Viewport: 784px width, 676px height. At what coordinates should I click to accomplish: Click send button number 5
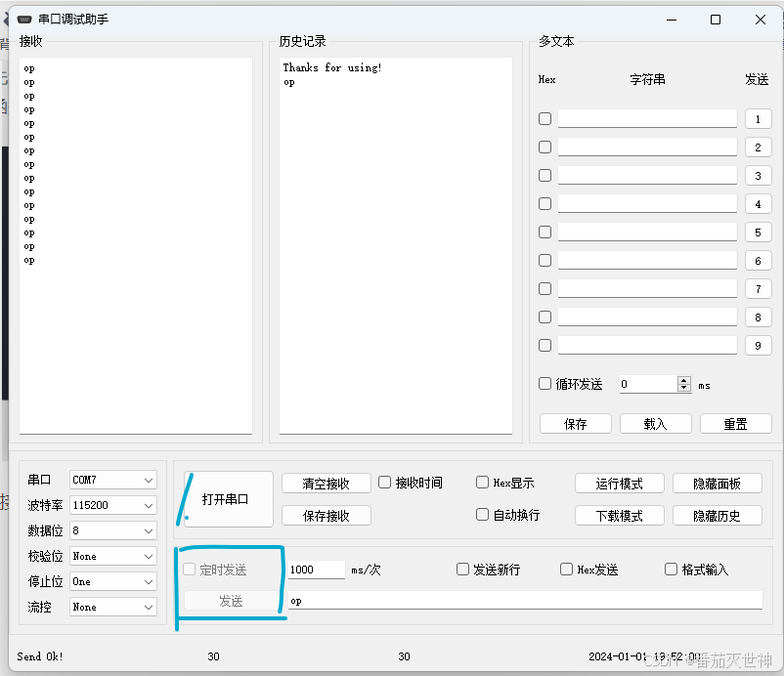coord(758,232)
